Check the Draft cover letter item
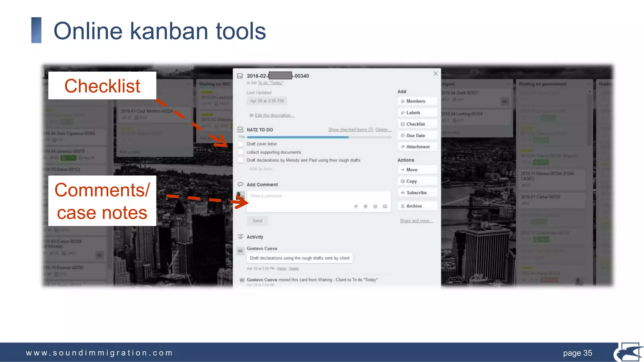 tap(241, 144)
